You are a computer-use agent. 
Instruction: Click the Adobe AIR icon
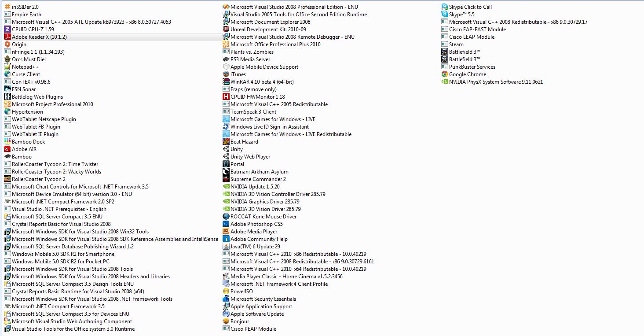pos(7,149)
